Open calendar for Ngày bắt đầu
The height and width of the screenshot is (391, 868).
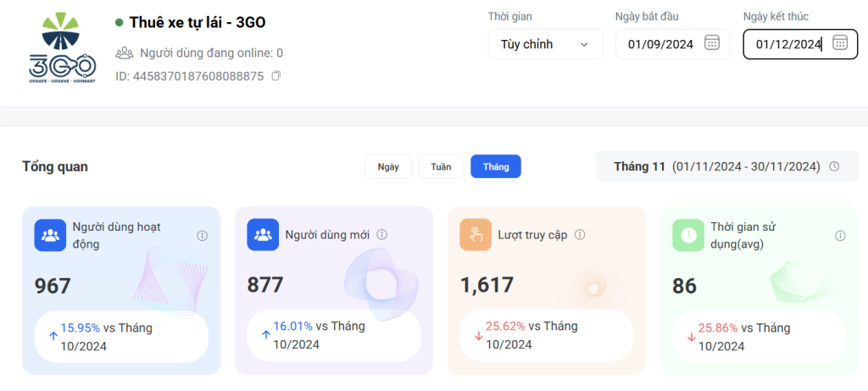point(713,43)
